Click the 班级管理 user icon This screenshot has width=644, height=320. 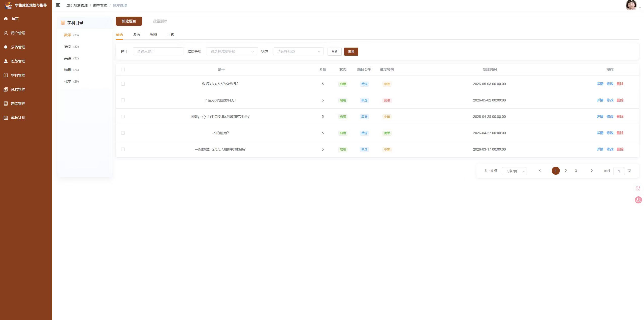click(x=6, y=61)
